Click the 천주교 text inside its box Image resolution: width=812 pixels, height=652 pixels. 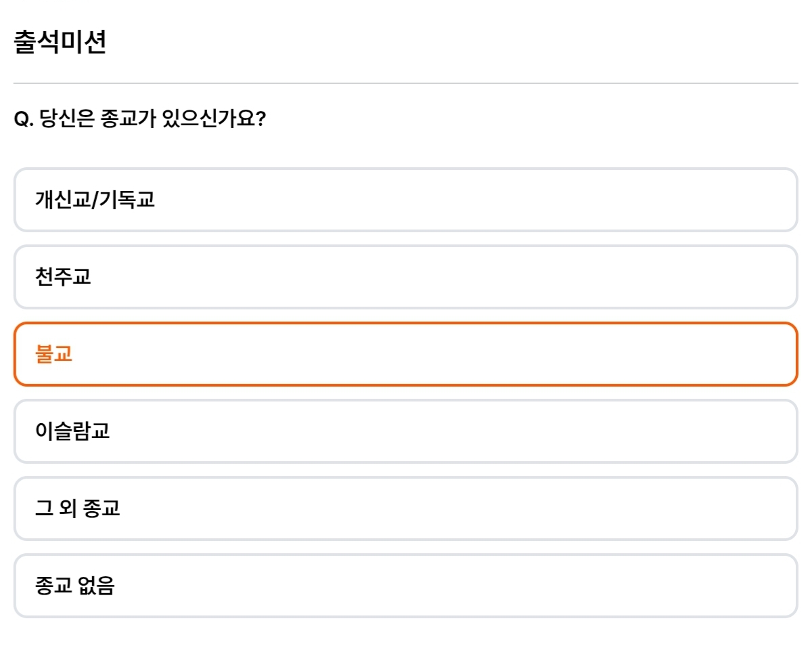tap(63, 277)
